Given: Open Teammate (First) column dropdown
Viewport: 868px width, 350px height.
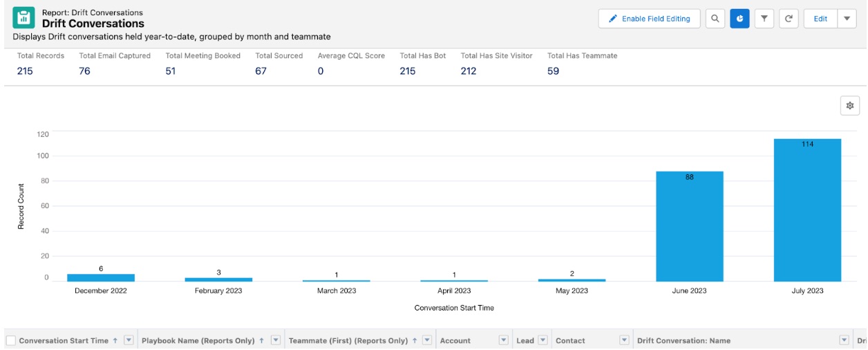Looking at the screenshot, I should pyautogui.click(x=427, y=340).
